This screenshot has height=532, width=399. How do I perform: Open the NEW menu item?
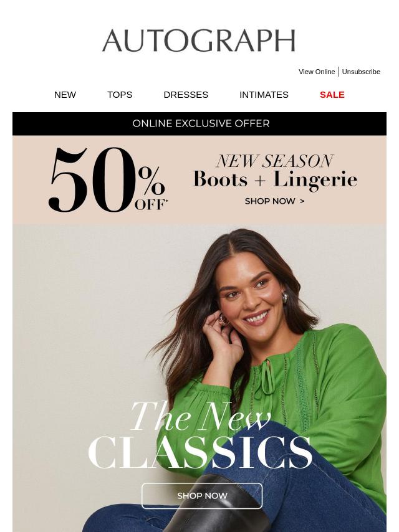pyautogui.click(x=65, y=95)
